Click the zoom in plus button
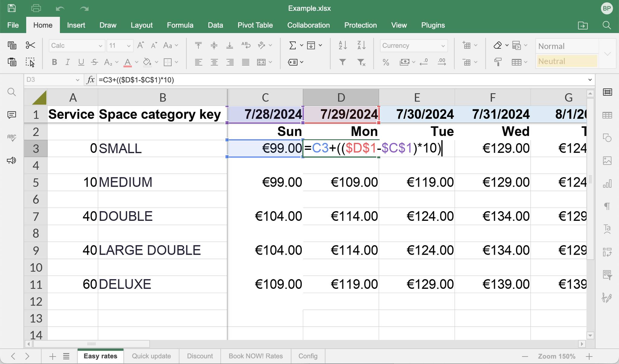This screenshot has width=619, height=364. pos(589,356)
